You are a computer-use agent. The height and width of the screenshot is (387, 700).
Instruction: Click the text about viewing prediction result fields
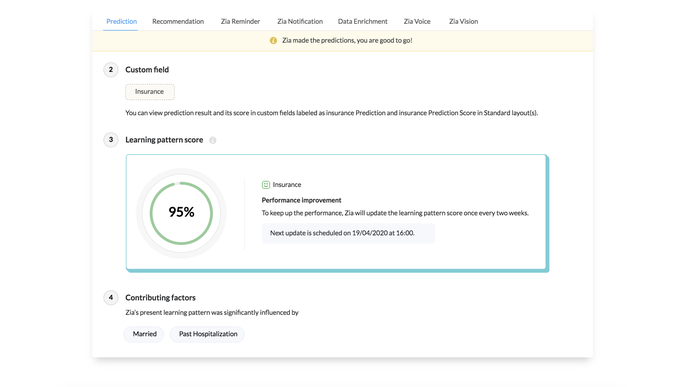tap(331, 113)
